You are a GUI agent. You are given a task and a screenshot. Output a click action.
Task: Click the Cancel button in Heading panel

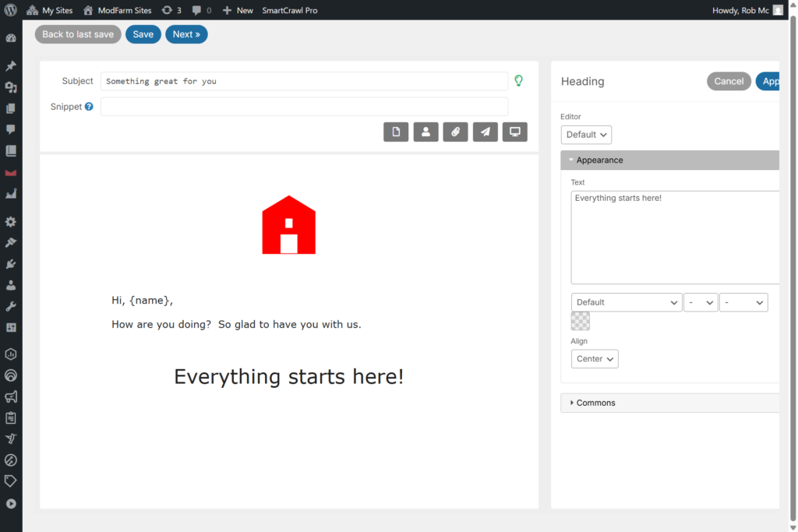(x=729, y=81)
